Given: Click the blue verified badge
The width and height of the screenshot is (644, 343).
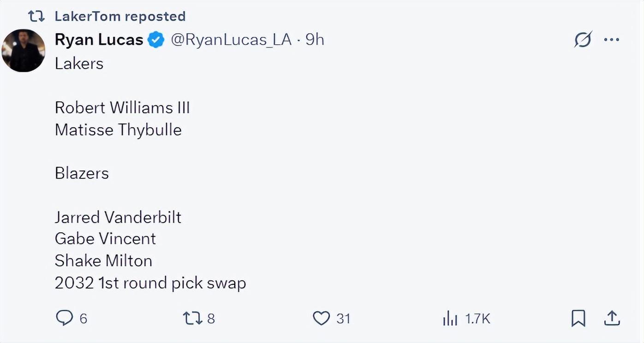Looking at the screenshot, I should (x=156, y=40).
